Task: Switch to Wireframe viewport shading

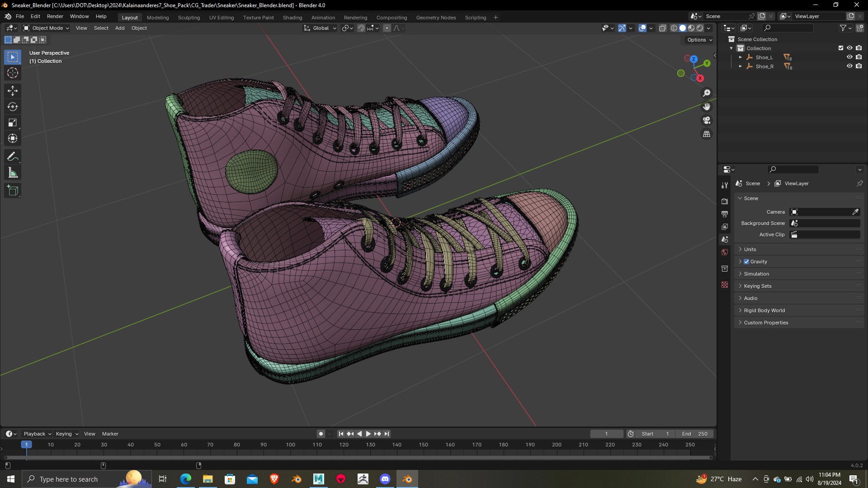Action: pyautogui.click(x=674, y=28)
